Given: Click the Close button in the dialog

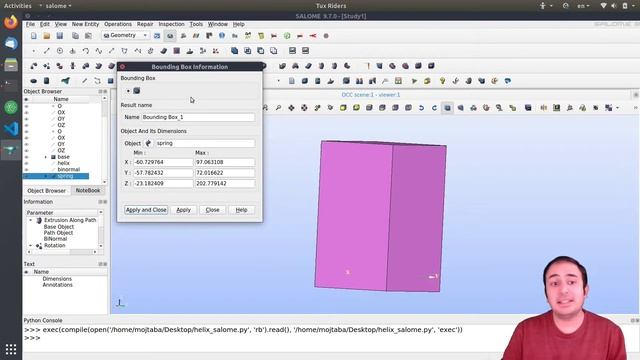Looking at the screenshot, I should click(x=212, y=210).
